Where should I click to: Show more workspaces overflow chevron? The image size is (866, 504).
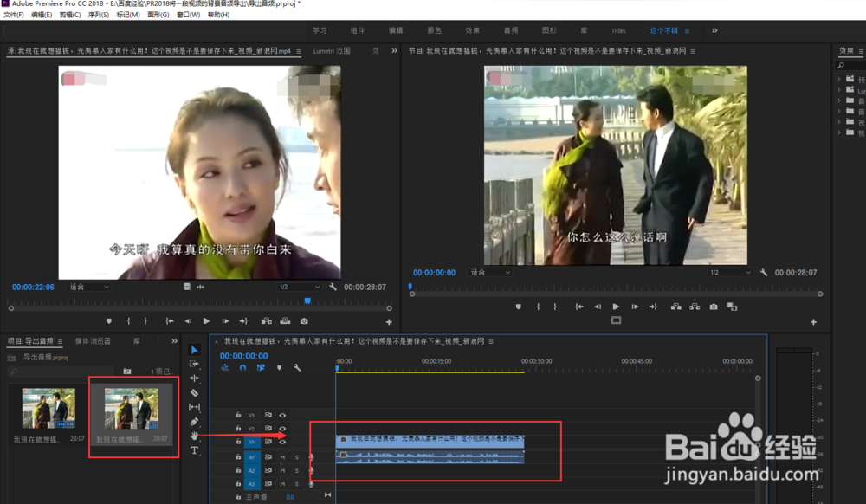(x=714, y=30)
